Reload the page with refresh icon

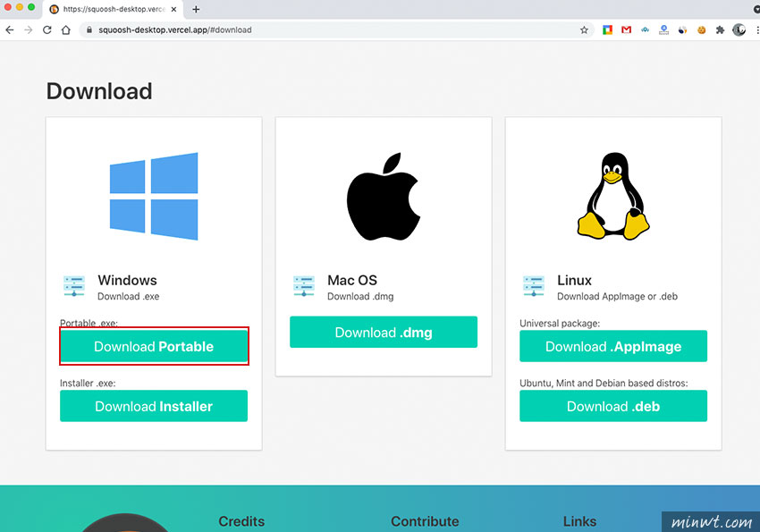click(47, 30)
